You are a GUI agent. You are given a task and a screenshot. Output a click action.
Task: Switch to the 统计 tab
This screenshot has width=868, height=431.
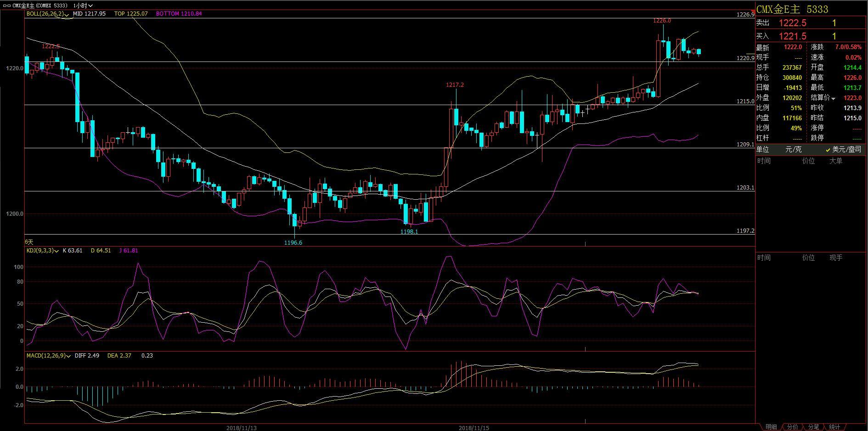(x=834, y=427)
